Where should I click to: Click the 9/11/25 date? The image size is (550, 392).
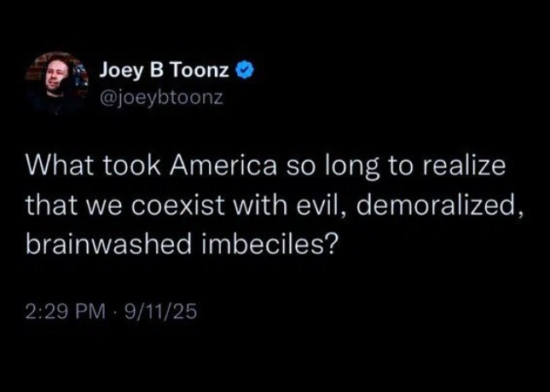tap(160, 312)
